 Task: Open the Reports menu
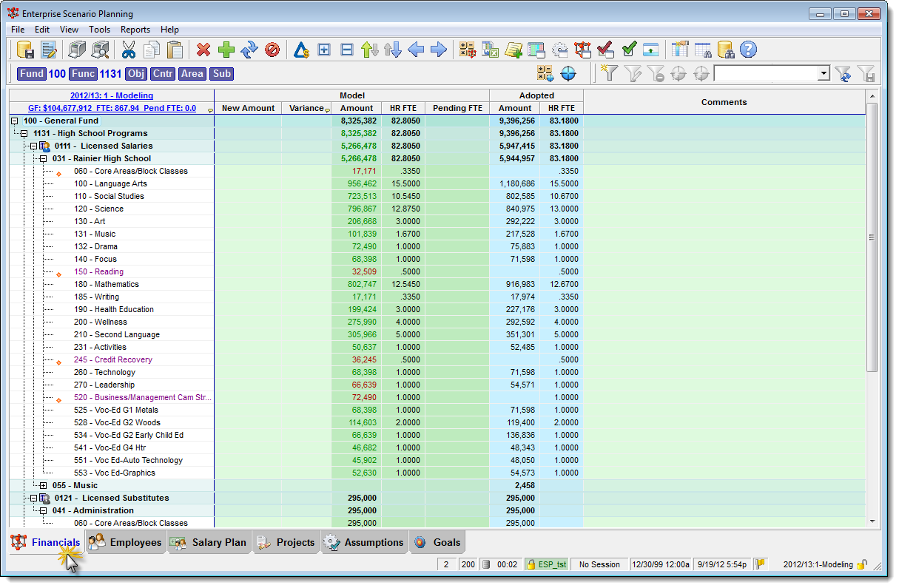coord(135,30)
